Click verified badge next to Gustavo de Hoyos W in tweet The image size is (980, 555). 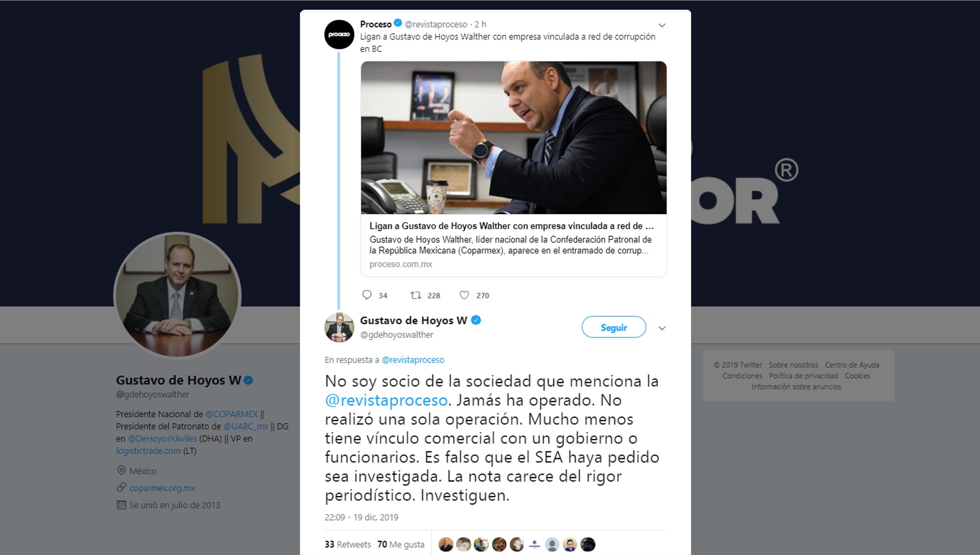coord(476,320)
